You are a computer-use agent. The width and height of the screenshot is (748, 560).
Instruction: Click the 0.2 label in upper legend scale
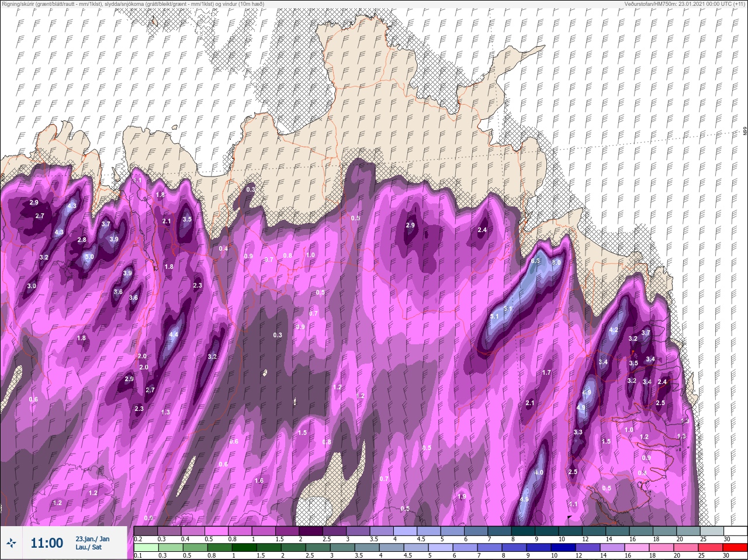click(138, 538)
